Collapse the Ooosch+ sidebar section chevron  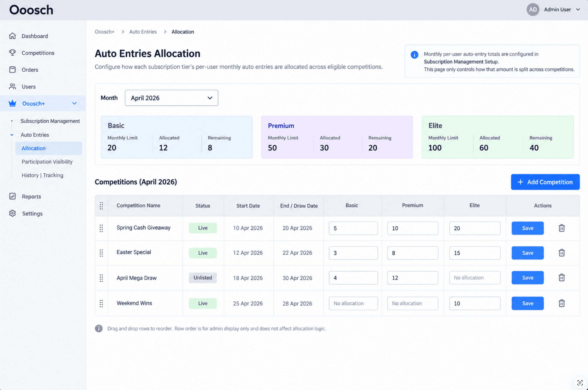[74, 103]
